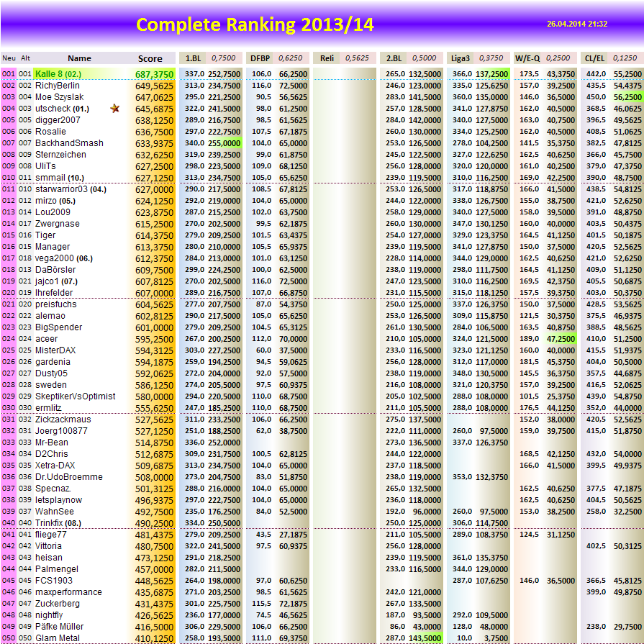644x644 pixels.
Task: Select the "Name" column header
Action: (79, 58)
